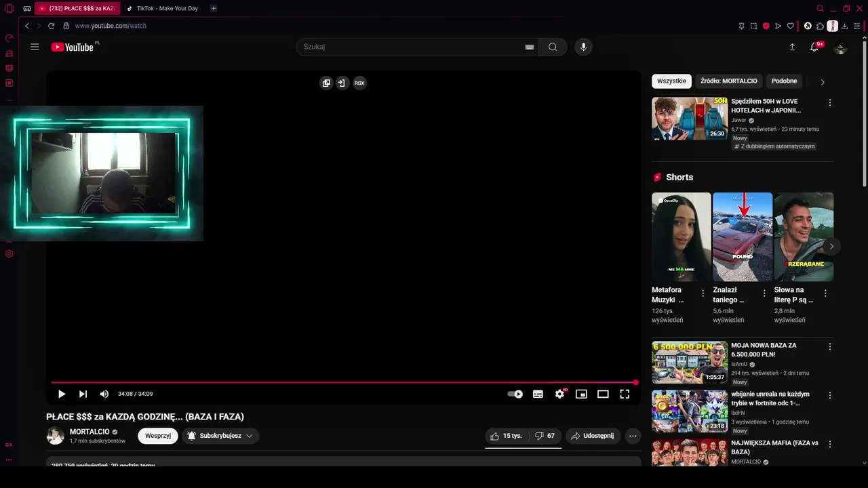Select the Podobne filter chip
868x488 pixels.
pyautogui.click(x=784, y=81)
